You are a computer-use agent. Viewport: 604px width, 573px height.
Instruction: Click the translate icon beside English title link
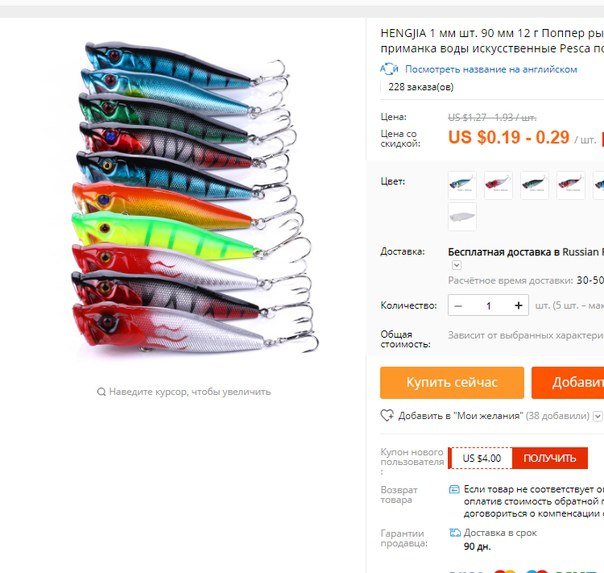coord(389,69)
